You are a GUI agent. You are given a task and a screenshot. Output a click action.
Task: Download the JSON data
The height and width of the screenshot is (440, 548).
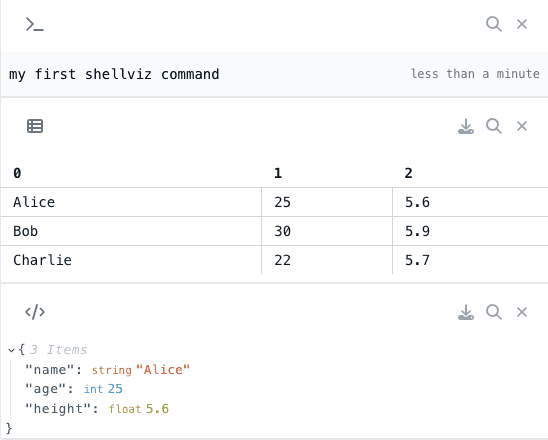click(466, 312)
